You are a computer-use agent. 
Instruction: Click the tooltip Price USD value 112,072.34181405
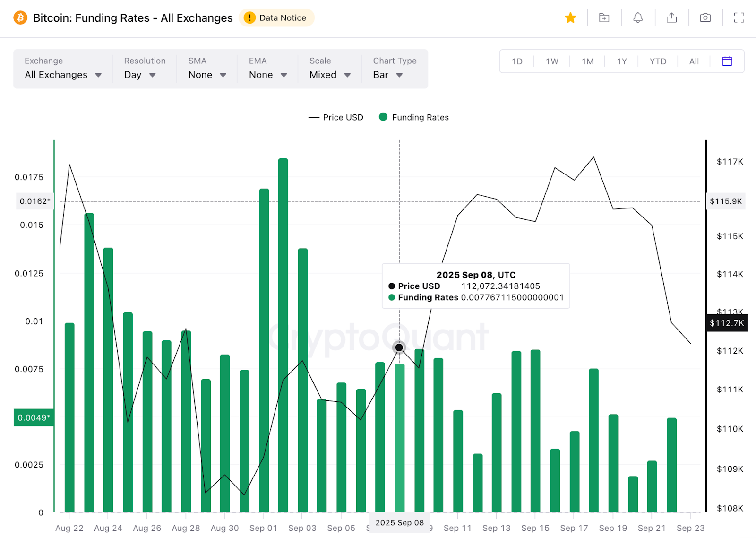(x=500, y=286)
